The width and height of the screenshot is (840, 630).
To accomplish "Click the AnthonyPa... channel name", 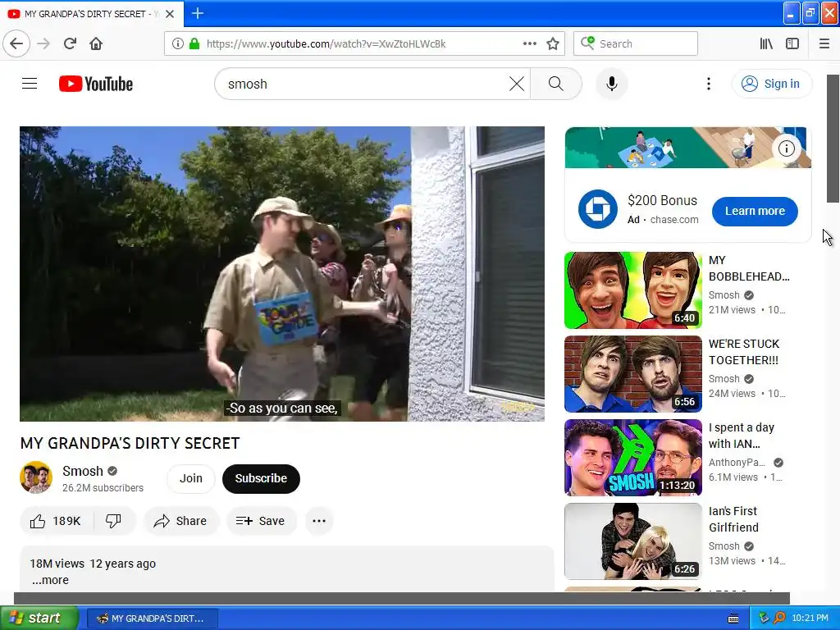I will click(x=737, y=463).
